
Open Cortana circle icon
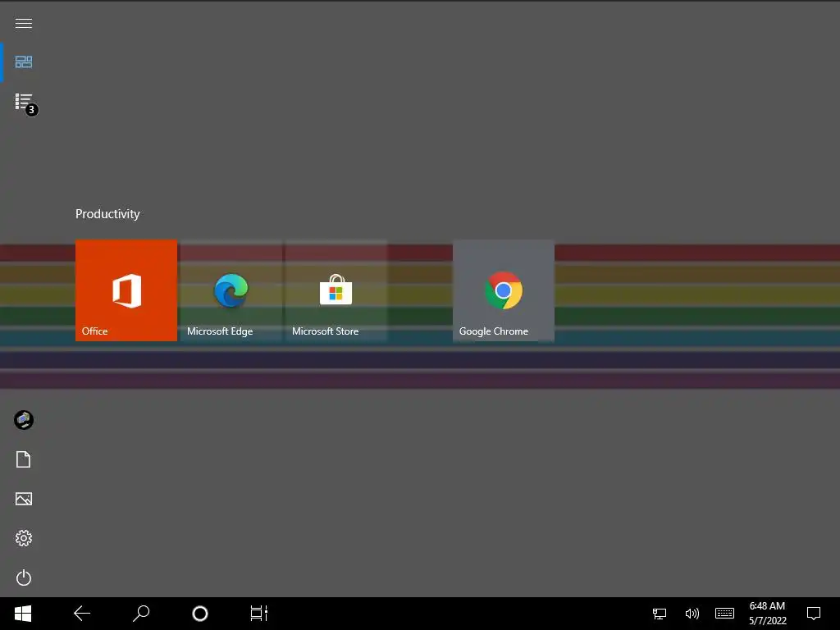pos(200,614)
